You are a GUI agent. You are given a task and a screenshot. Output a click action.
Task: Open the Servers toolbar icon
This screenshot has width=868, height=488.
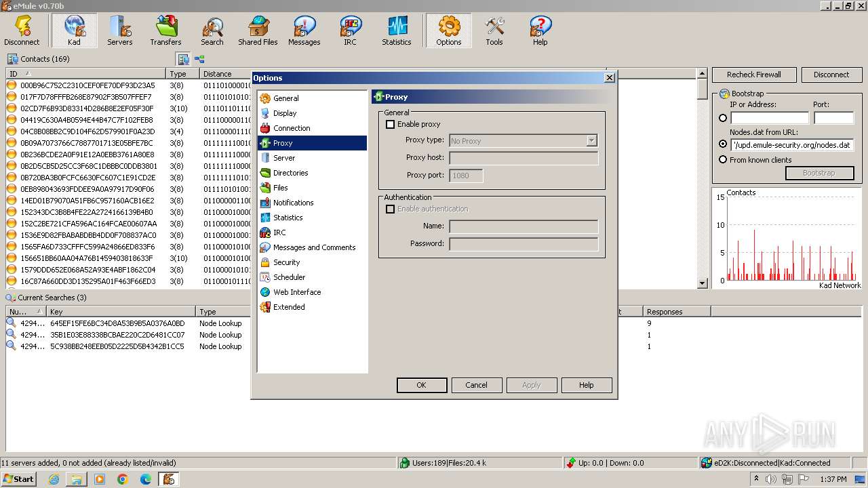[x=120, y=30]
